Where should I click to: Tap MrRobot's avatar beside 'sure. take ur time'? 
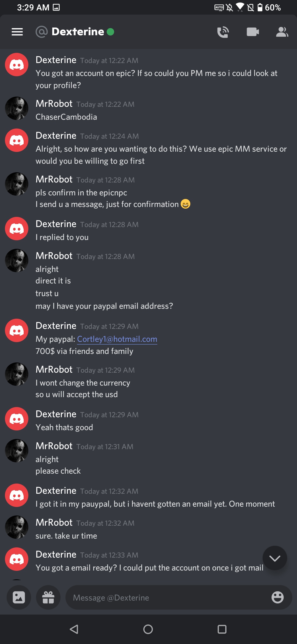pyautogui.click(x=17, y=527)
